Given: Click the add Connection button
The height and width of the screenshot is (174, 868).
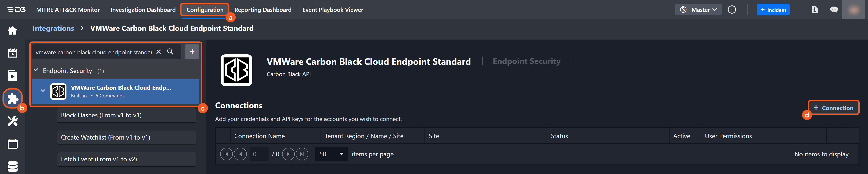Looking at the screenshot, I should click(833, 108).
